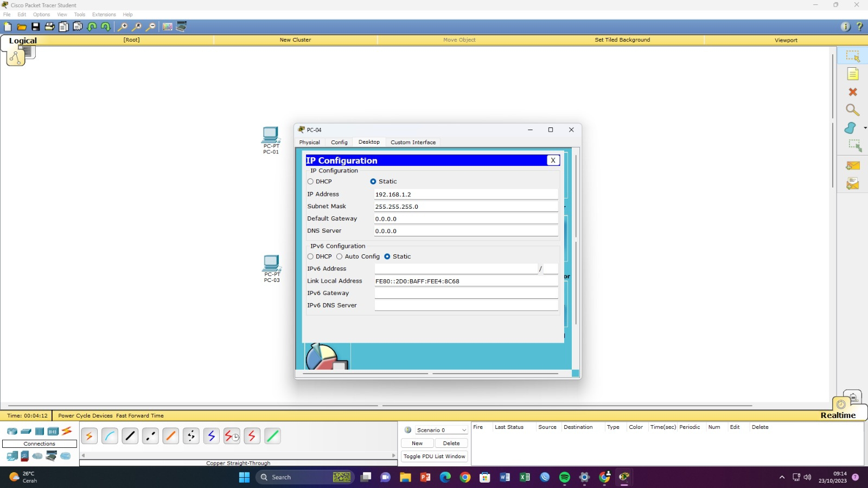The height and width of the screenshot is (488, 868).
Task: Select the Routers device category
Action: 12,432
